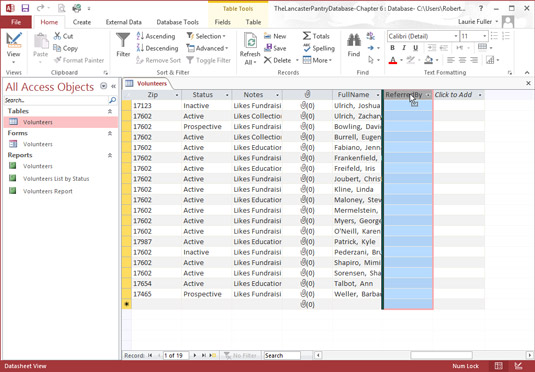The image size is (535, 372).
Task: Collapse the Forms group in navigation pane
Action: 110,133
